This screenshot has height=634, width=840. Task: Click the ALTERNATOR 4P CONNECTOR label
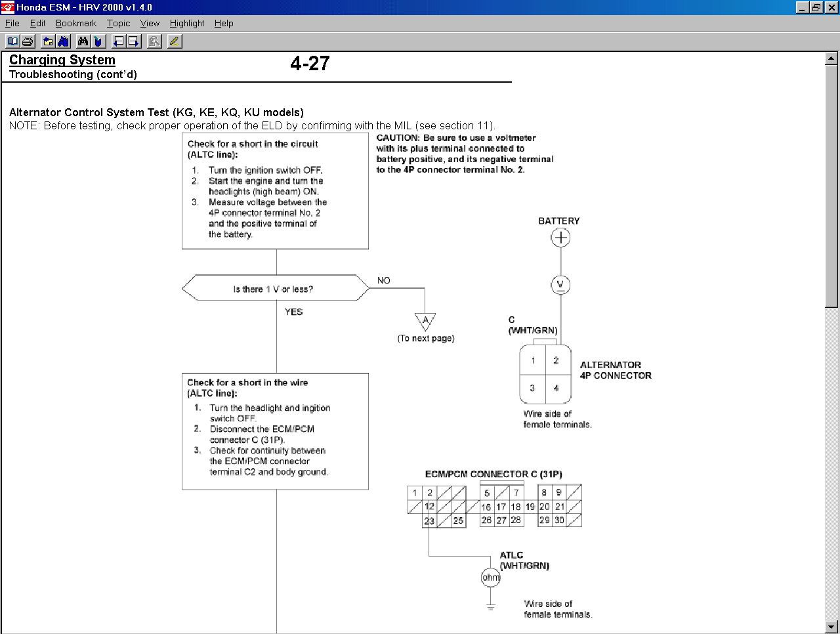point(616,370)
